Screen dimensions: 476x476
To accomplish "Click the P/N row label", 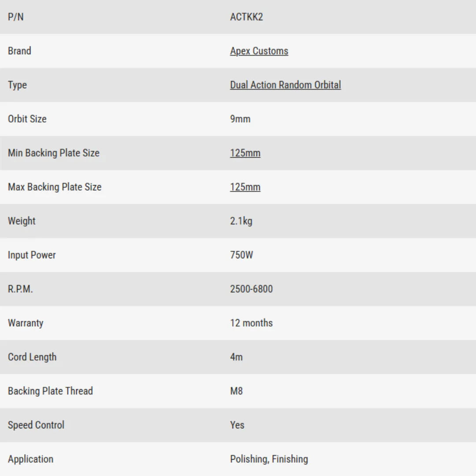I will tap(15, 17).
